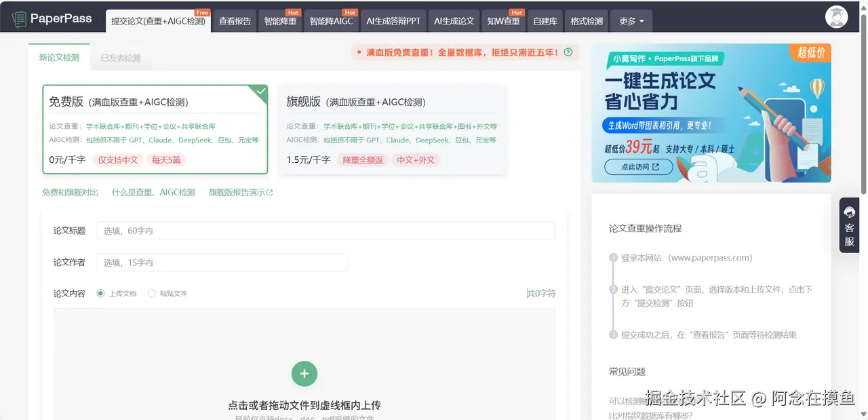Go to the 查看报告 nav tab

tap(235, 21)
